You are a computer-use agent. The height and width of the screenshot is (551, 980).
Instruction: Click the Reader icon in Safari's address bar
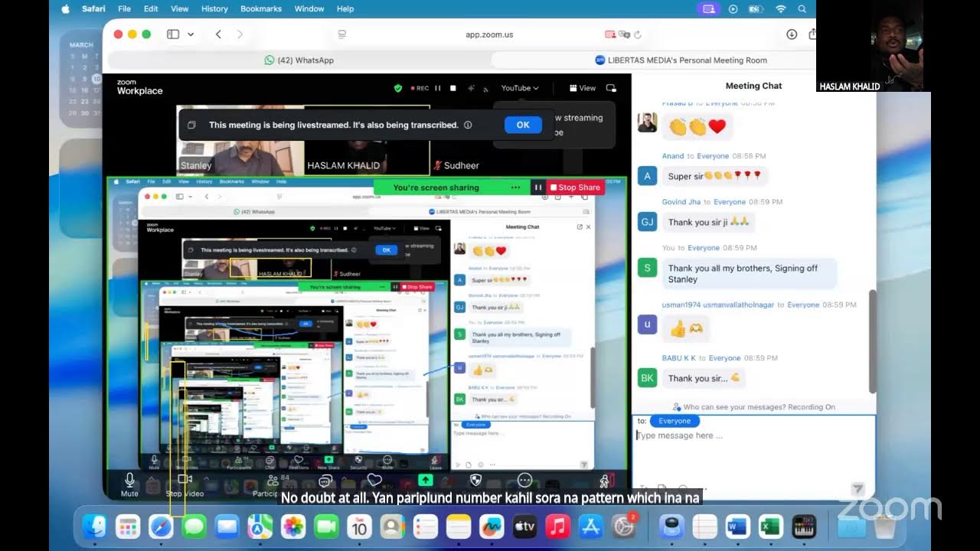342,34
